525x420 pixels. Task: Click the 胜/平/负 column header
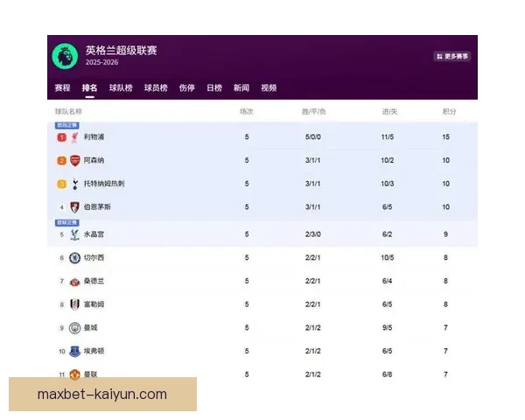314,111
